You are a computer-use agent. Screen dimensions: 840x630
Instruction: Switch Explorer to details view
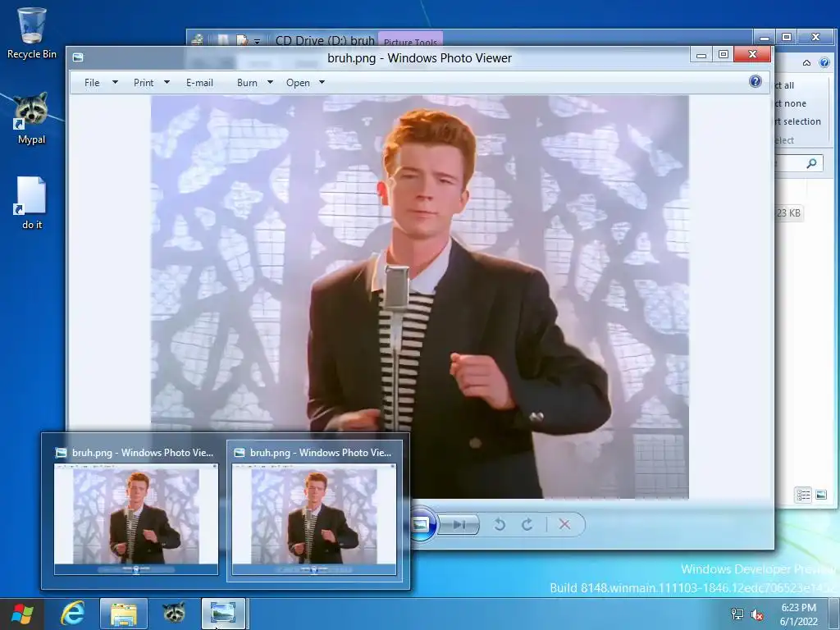803,495
